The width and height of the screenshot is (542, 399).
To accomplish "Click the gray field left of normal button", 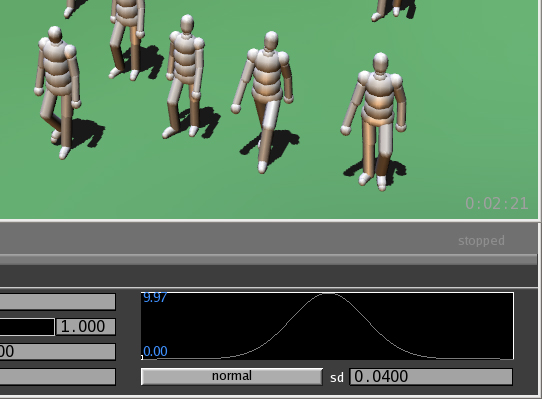I will click(x=57, y=377).
